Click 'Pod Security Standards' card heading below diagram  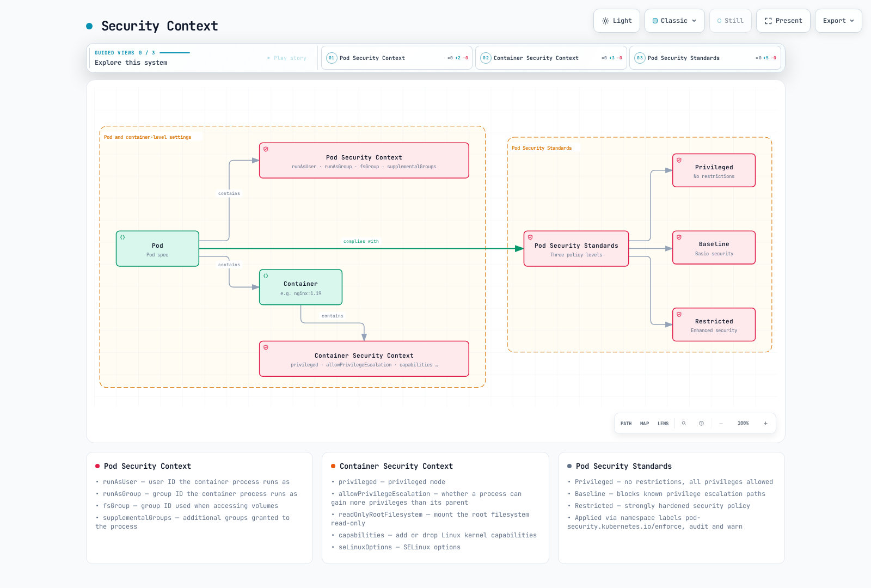pyautogui.click(x=624, y=466)
